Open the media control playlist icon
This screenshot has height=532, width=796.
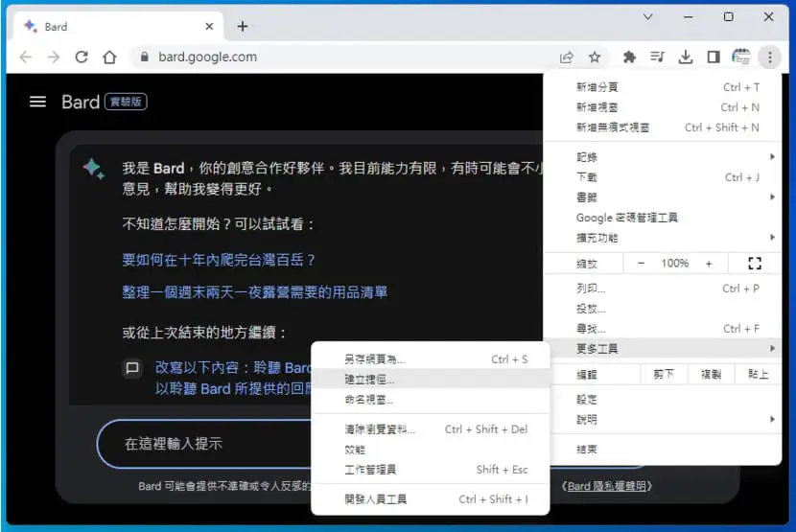point(657,57)
